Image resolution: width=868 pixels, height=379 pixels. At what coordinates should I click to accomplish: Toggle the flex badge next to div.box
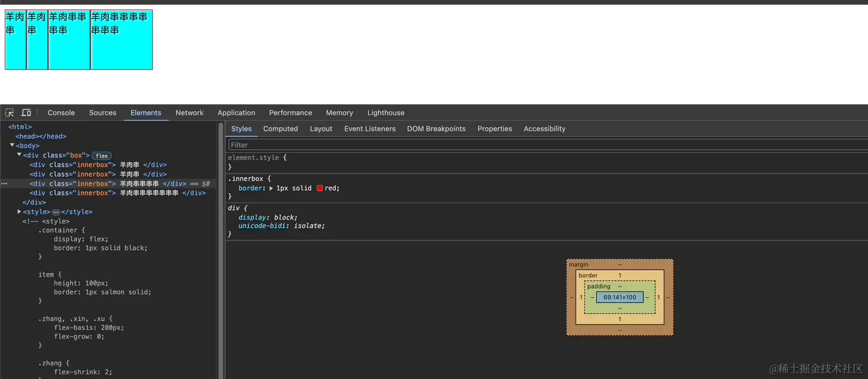click(101, 155)
